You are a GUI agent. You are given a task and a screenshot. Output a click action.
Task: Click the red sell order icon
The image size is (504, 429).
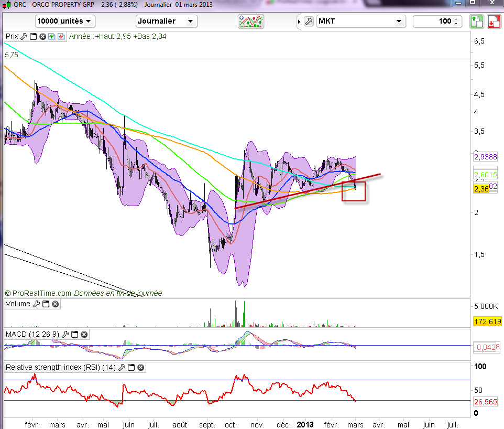(494, 22)
